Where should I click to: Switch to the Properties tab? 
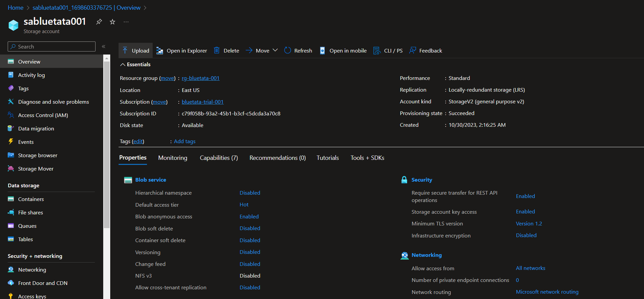(x=133, y=158)
